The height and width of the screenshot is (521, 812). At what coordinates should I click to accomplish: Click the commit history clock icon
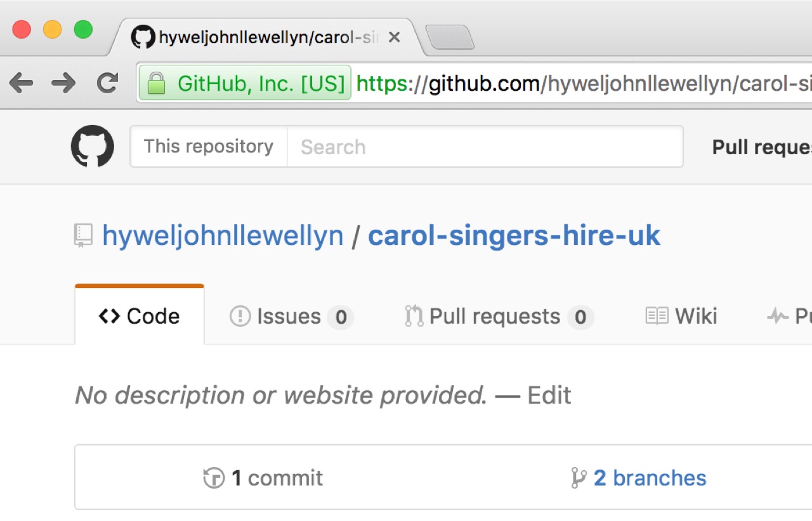pyautogui.click(x=214, y=478)
